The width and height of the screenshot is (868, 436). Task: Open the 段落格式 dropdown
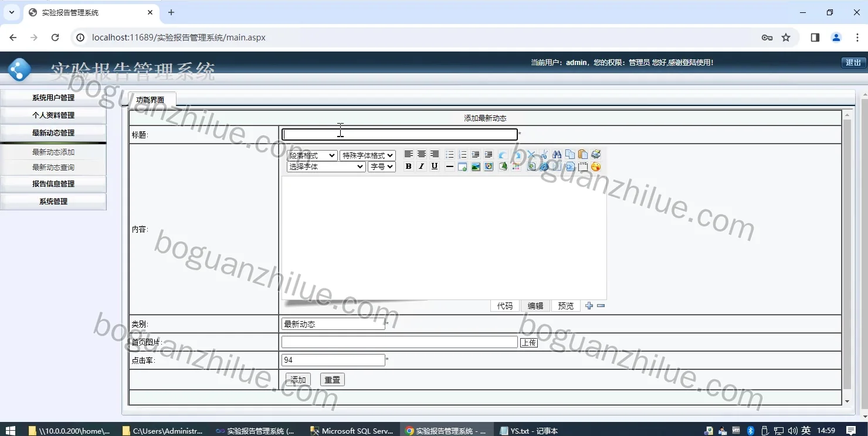[x=312, y=155]
